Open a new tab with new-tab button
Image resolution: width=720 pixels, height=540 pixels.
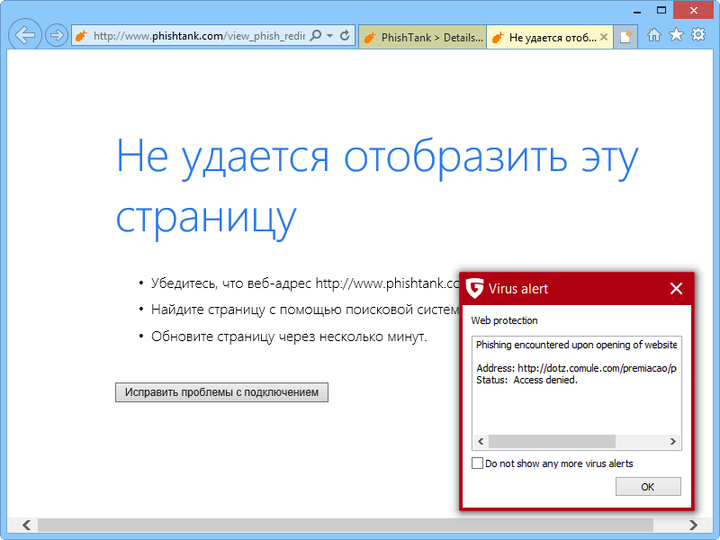626,37
